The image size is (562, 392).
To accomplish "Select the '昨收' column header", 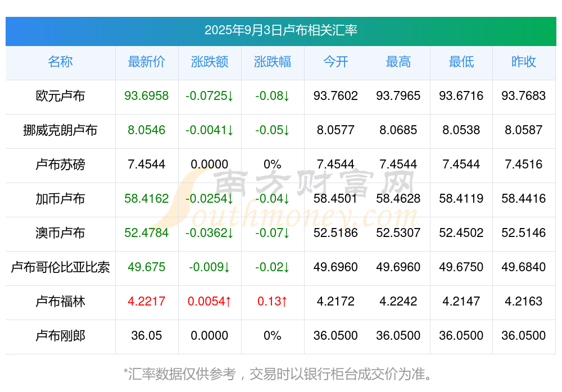I will coord(524,62).
